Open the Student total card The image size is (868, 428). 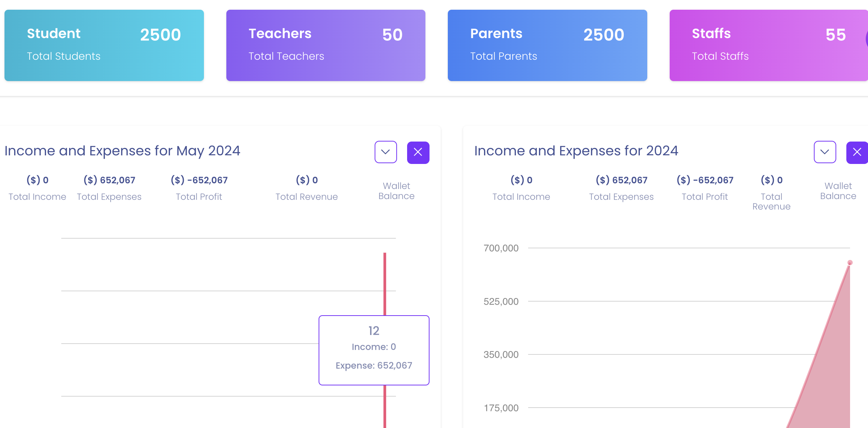[104, 45]
